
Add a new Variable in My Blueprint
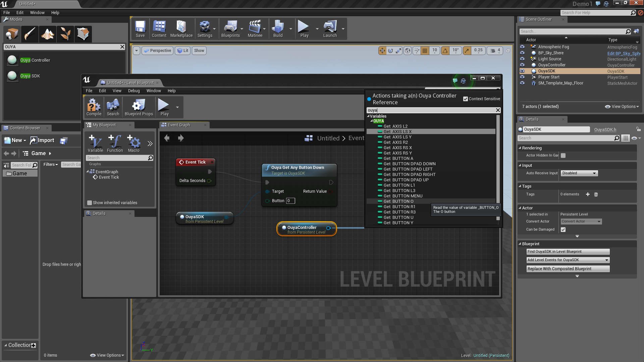[x=95, y=143]
